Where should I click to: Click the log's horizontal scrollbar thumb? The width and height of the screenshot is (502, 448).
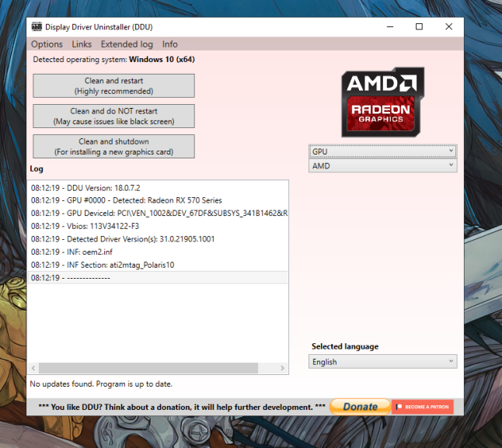[148, 368]
